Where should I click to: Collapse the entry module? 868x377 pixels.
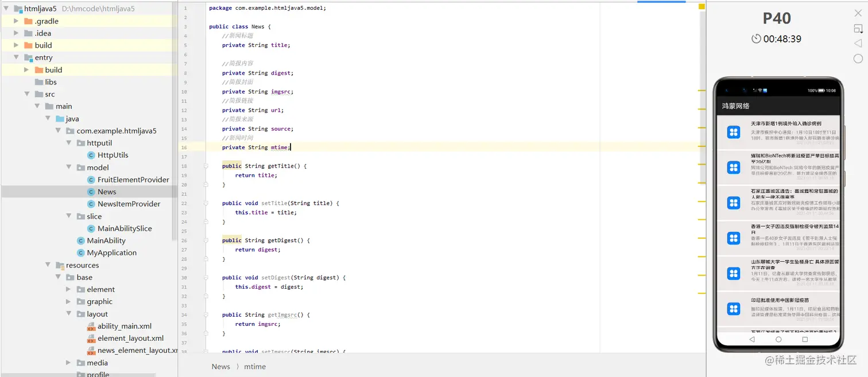pyautogui.click(x=17, y=57)
